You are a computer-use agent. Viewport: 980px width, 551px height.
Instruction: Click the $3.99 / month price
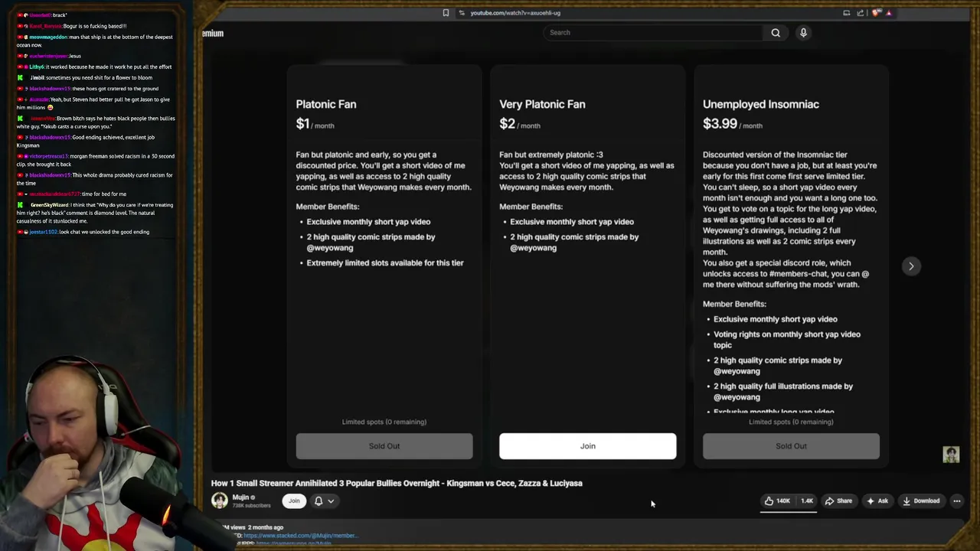point(733,124)
